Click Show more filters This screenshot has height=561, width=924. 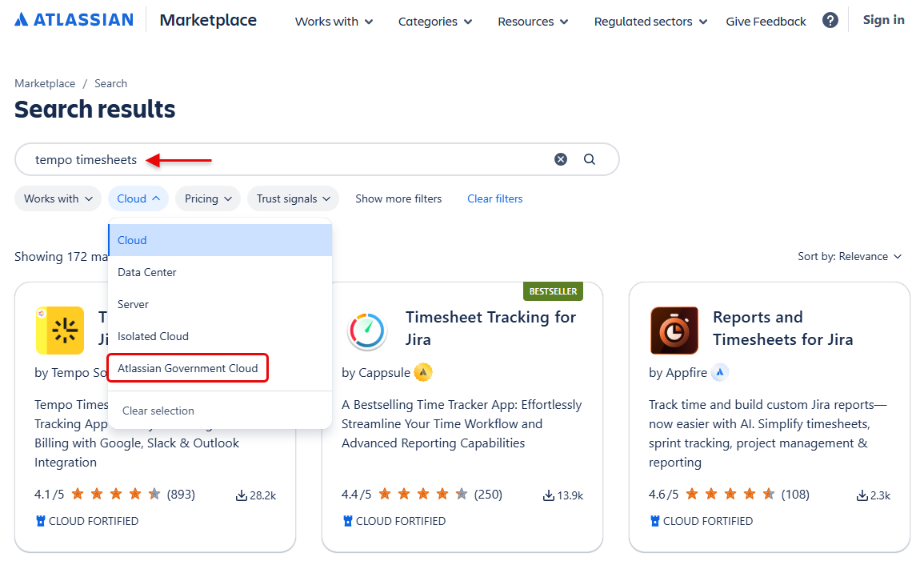(398, 198)
